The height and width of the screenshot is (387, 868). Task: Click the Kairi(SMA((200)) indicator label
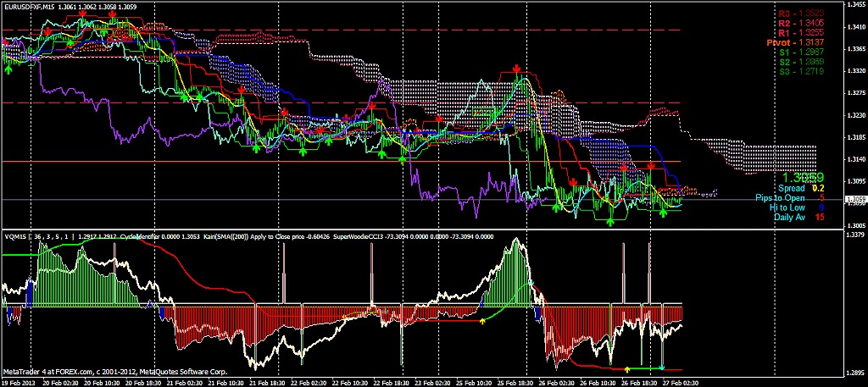227,236
